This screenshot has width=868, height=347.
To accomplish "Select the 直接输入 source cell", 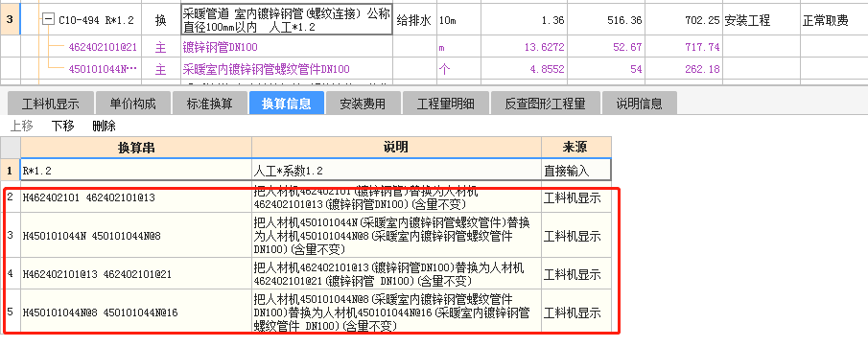I will 576,171.
